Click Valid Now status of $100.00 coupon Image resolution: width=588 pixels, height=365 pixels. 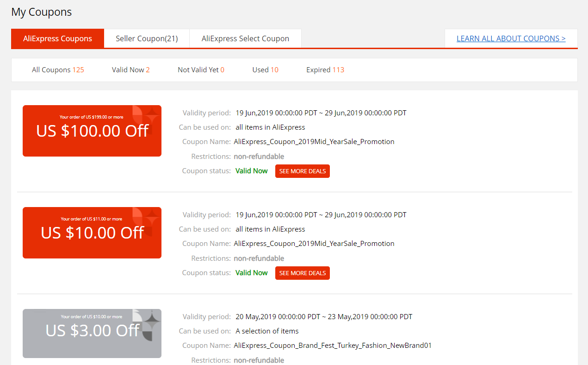pos(252,170)
